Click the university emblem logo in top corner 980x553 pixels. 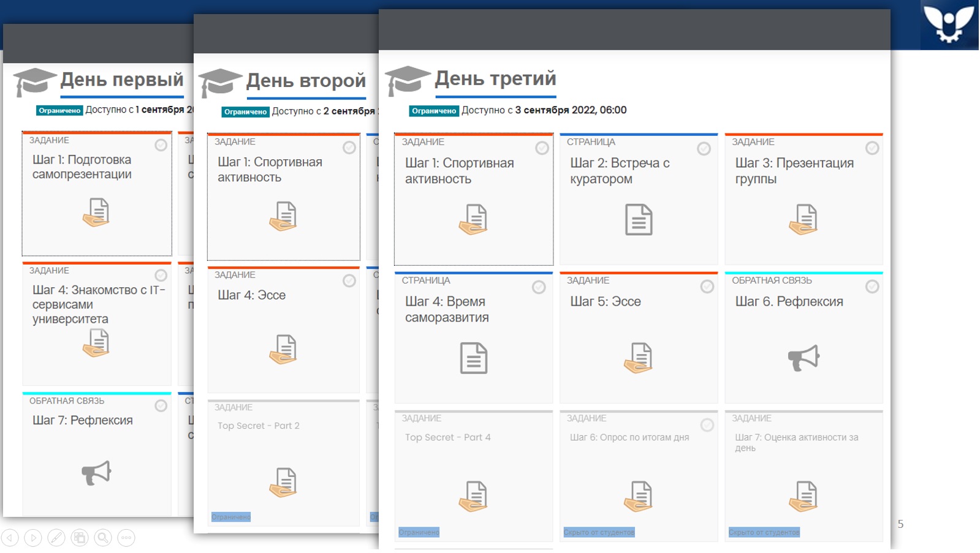point(948,24)
